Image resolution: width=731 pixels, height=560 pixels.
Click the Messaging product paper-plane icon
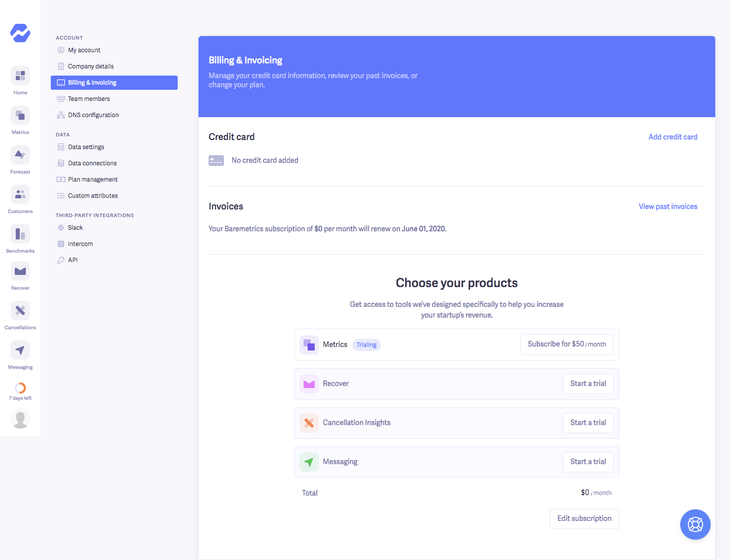[x=309, y=462]
